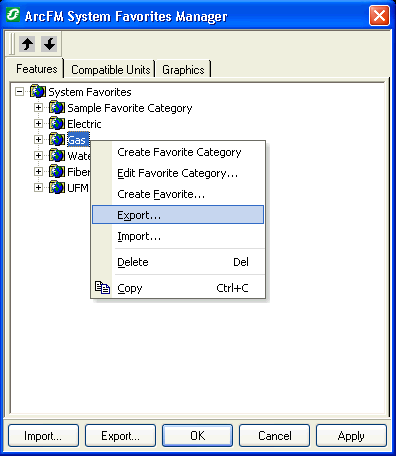Click the move up arrow icon
Screen dimensions: 396x456
tap(27, 44)
